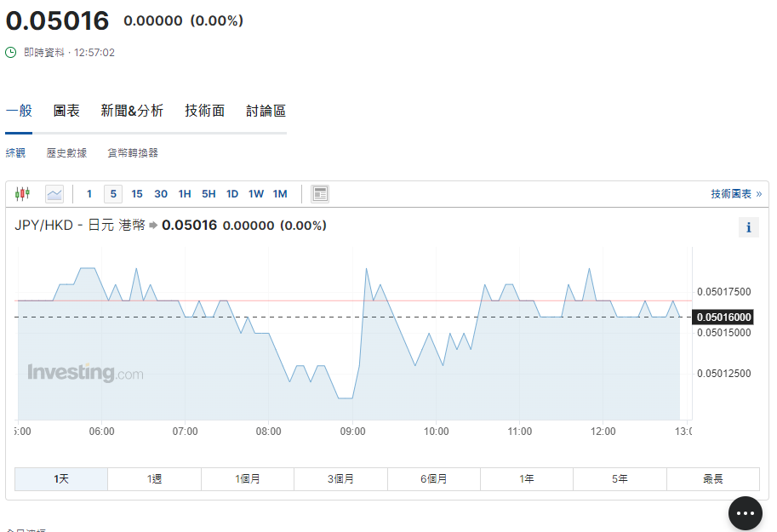The image size is (777, 532).
Task: Select the 1週 time range
Action: coord(154,479)
